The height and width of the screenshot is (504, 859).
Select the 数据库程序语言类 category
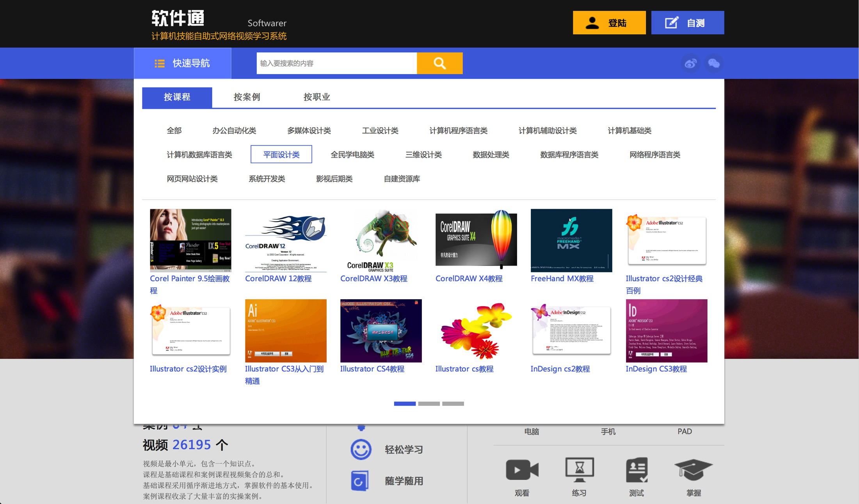569,155
